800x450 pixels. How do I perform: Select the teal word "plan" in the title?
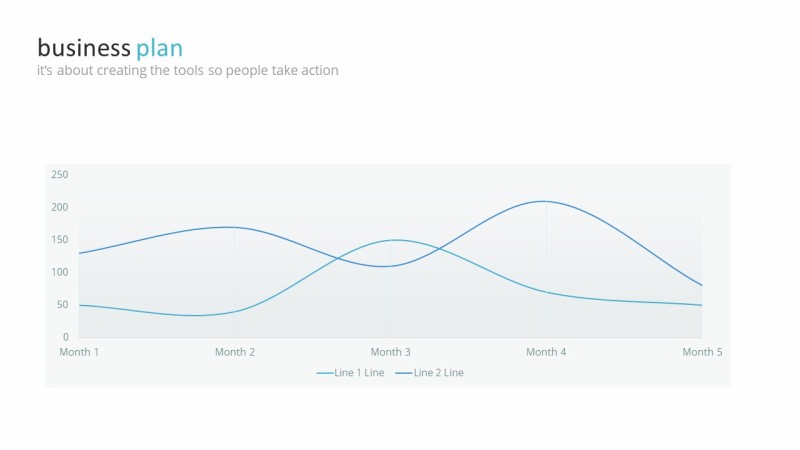pos(160,48)
